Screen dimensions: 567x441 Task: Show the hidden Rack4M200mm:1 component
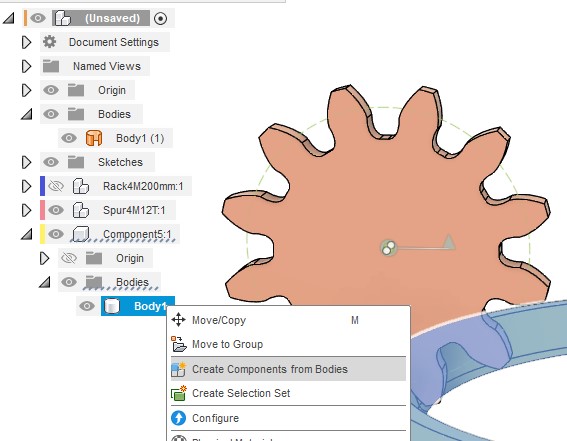click(56, 186)
